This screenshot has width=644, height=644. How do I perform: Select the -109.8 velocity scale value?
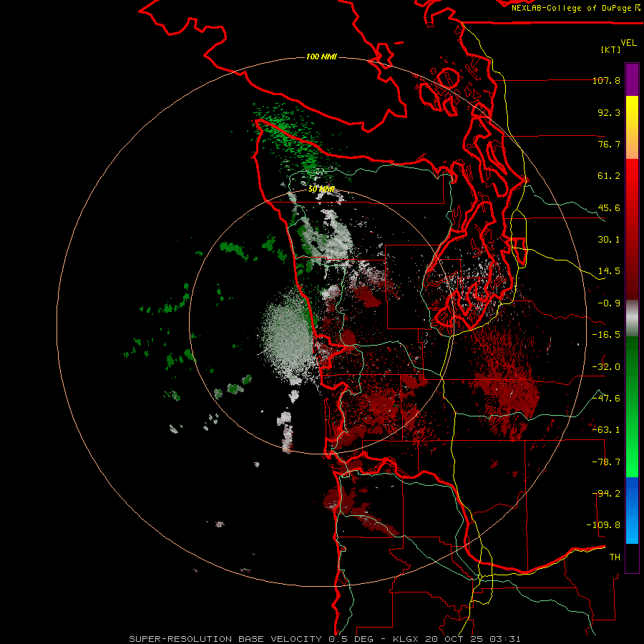click(603, 525)
